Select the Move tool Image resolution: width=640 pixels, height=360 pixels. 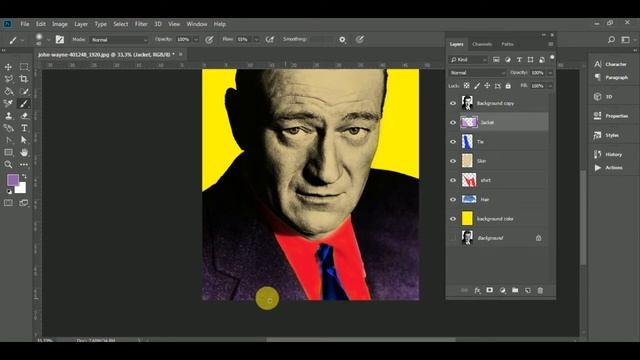click(x=8, y=67)
